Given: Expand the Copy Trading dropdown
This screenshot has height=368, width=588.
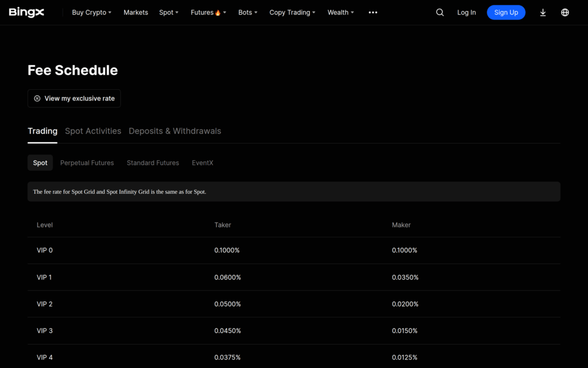Looking at the screenshot, I should coord(292,13).
